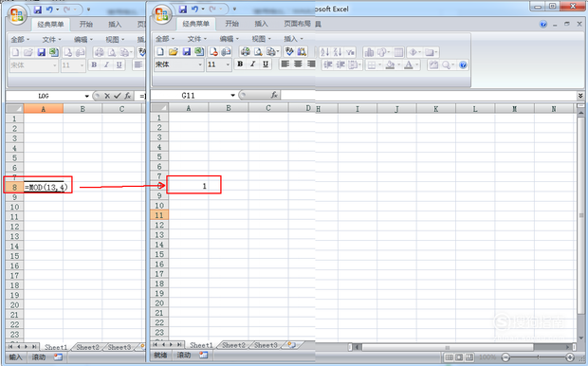
Task: Click cell A8 containing value 1
Action: 189,186
